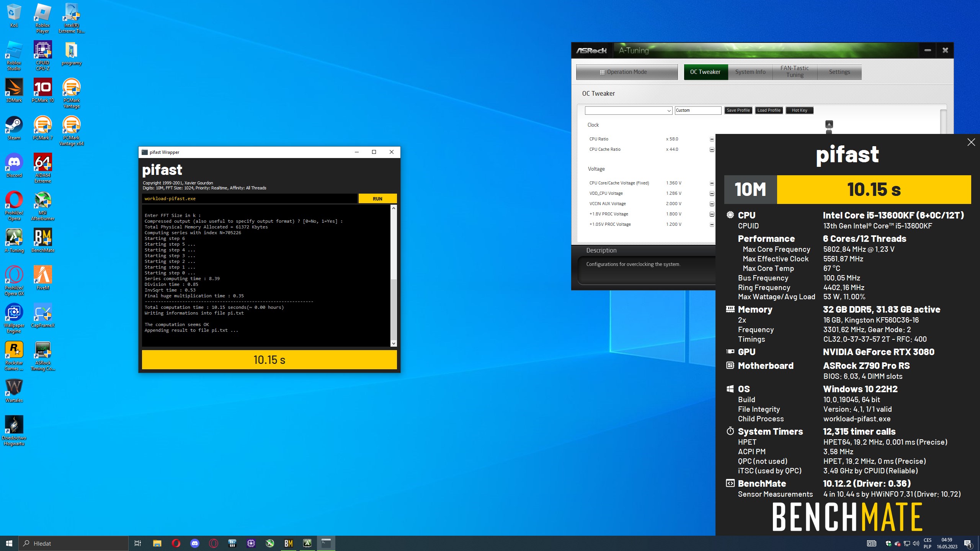Click scroll-up arrow in OC Tweaker list
This screenshot has width=980, height=551.
pyautogui.click(x=829, y=124)
